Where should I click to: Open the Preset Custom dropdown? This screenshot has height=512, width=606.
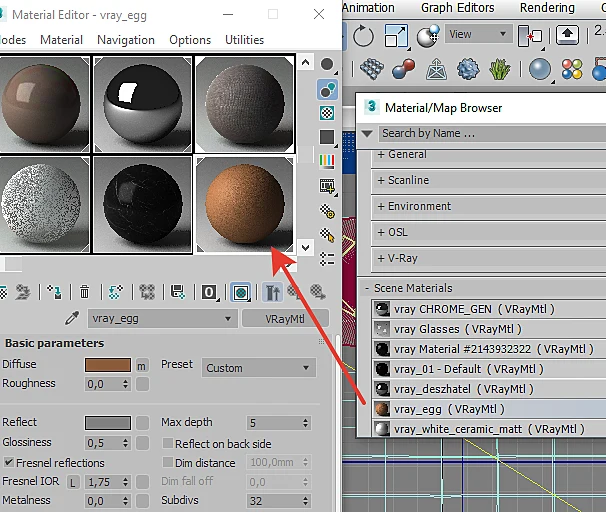(259, 368)
